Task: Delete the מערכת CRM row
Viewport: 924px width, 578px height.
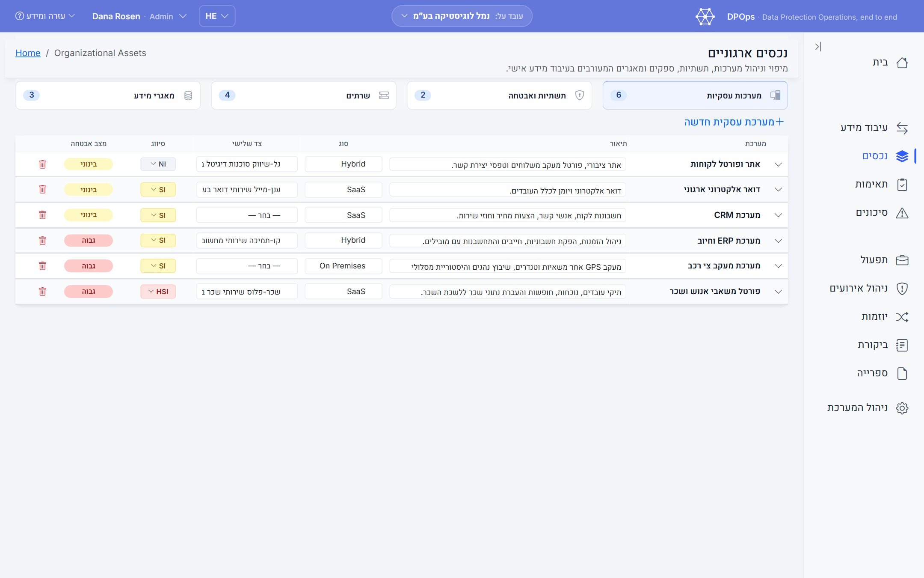Action: 42,215
